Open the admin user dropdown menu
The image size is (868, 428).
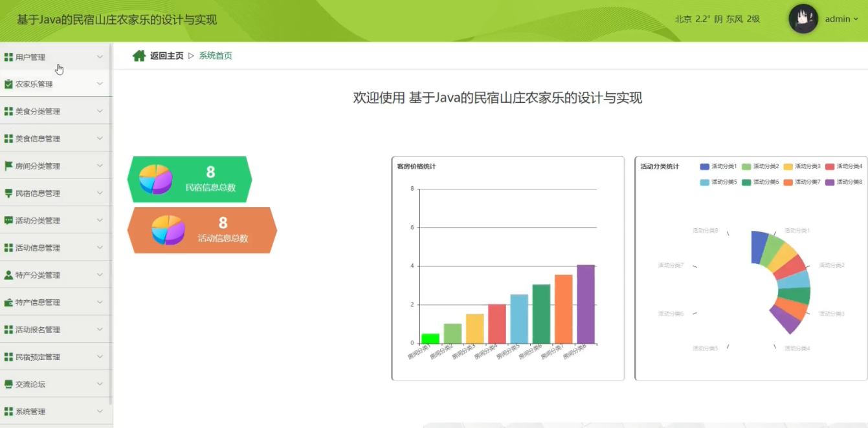click(x=841, y=19)
